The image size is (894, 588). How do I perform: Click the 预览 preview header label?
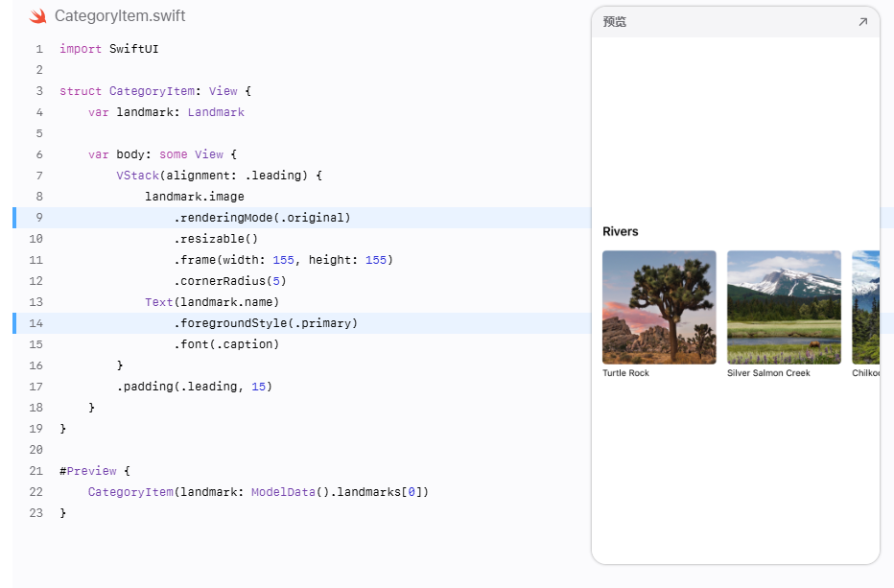click(615, 22)
